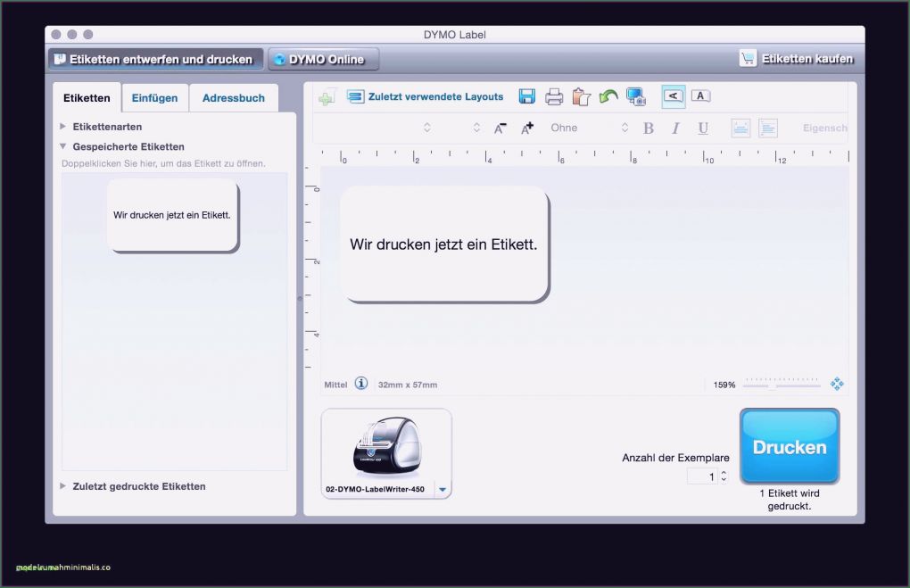Open DYMO Online
The height and width of the screenshot is (588, 910).
pos(323,59)
